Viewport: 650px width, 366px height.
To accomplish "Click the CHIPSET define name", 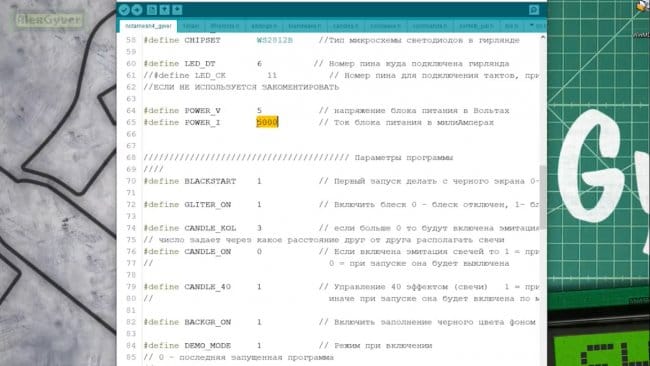I will pyautogui.click(x=202, y=40).
